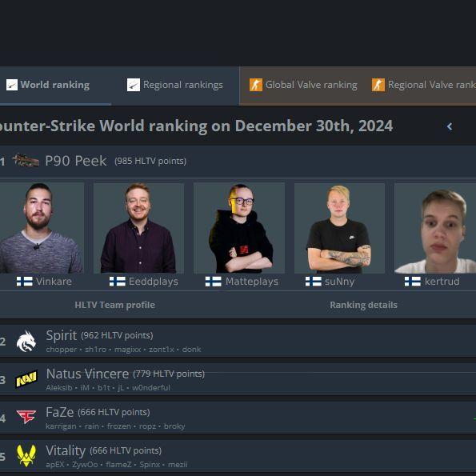The width and height of the screenshot is (476, 476).
Task: Open the HLTV Team profile link
Action: point(114,305)
